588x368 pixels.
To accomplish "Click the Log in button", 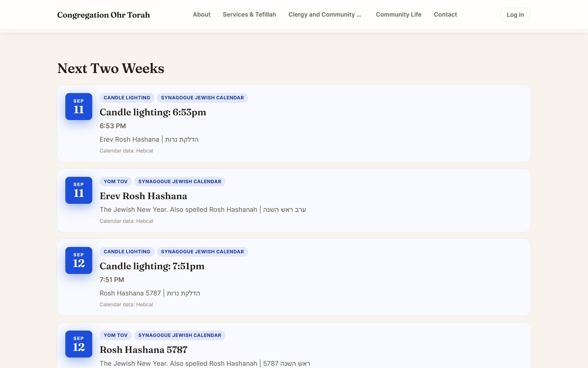I will click(515, 15).
